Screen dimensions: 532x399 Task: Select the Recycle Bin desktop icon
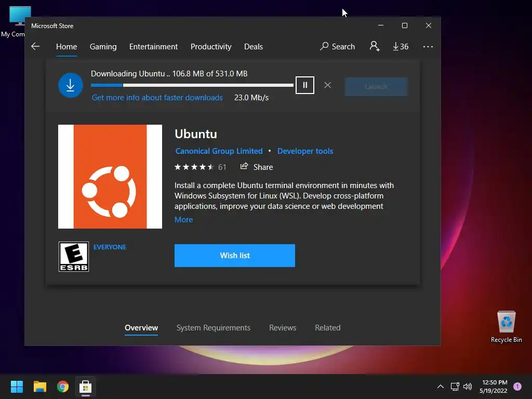(506, 327)
